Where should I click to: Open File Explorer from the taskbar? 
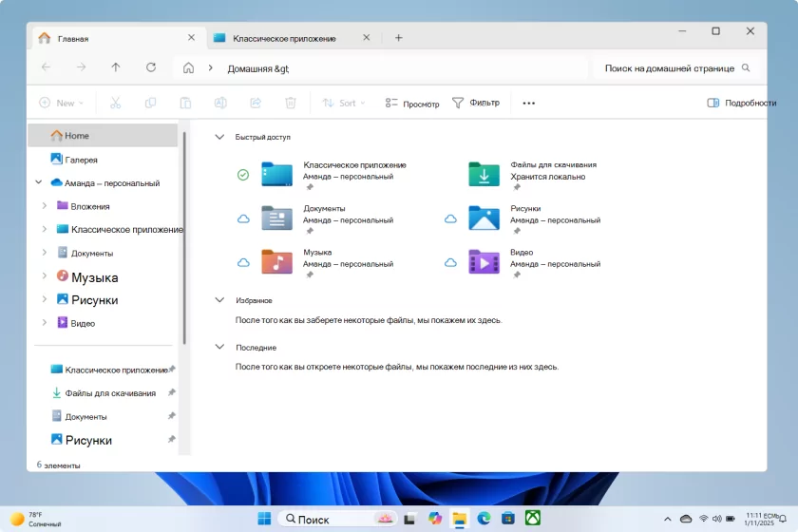click(460, 519)
